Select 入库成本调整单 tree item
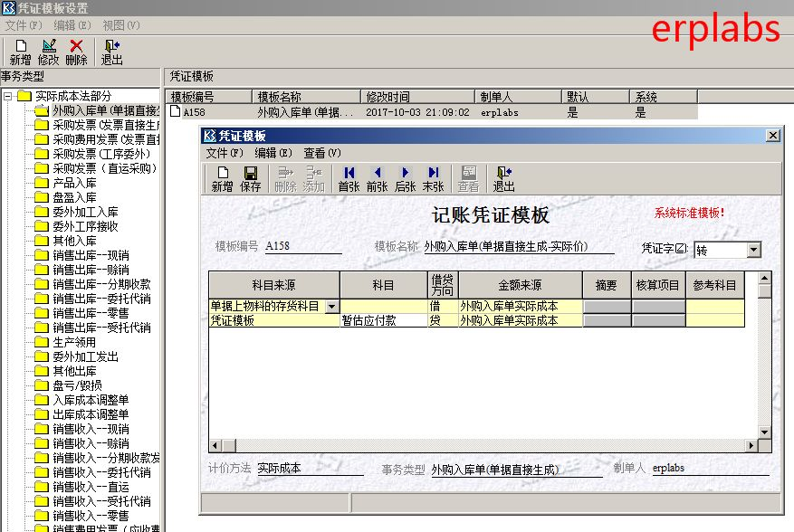 [x=91, y=400]
